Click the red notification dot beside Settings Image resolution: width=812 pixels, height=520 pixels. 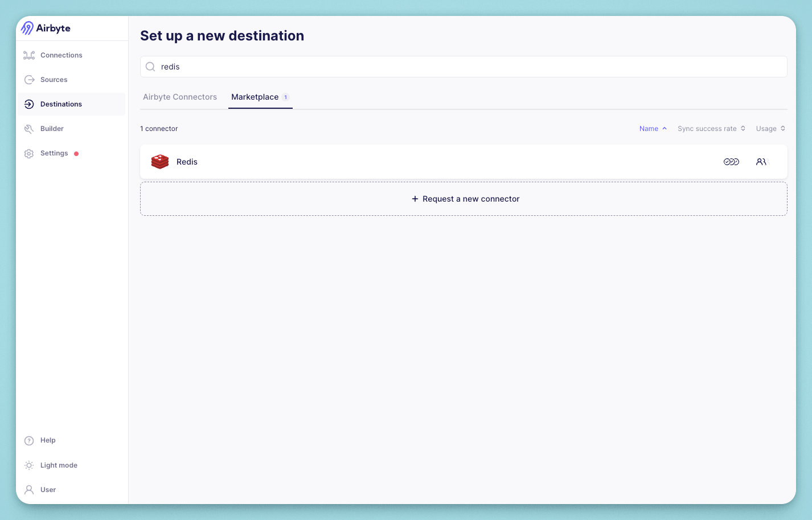76,154
